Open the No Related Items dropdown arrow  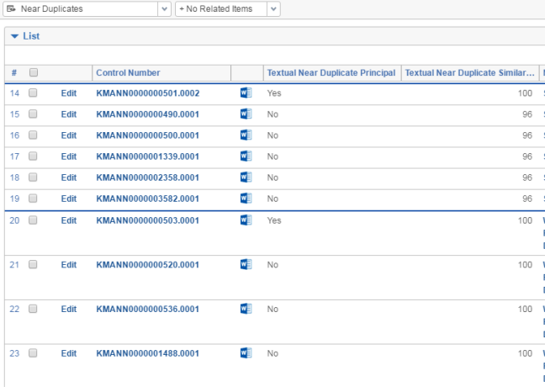(273, 9)
